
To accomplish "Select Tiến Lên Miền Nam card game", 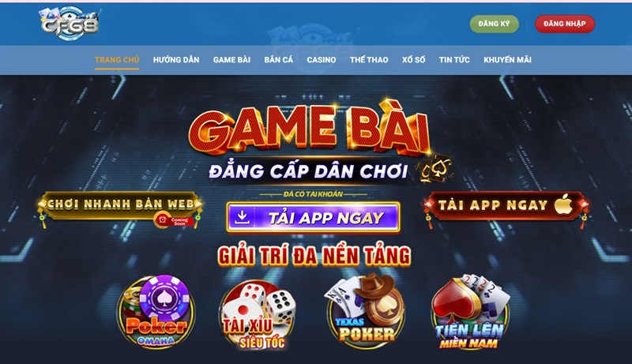I will click(470, 312).
